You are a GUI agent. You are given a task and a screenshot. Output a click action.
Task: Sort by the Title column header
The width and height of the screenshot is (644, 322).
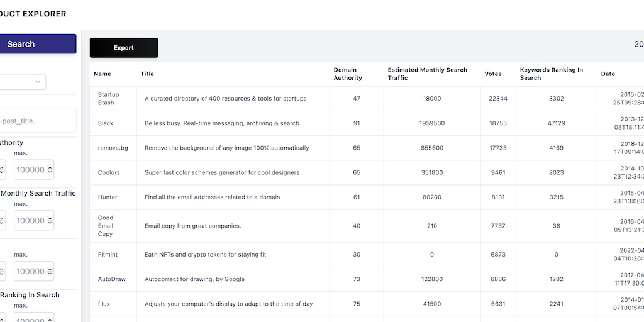point(147,74)
